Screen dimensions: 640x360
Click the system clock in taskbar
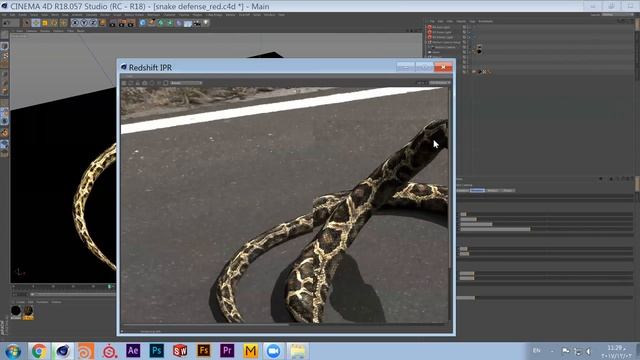(616, 351)
